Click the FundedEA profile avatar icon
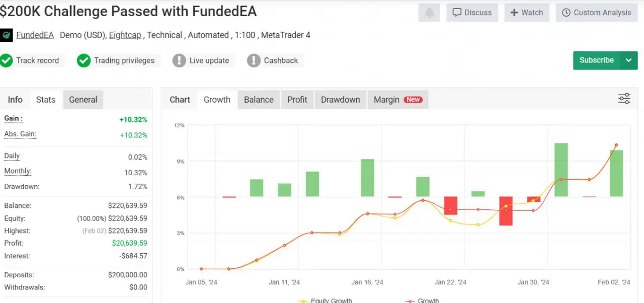644x303 pixels. [x=7, y=35]
